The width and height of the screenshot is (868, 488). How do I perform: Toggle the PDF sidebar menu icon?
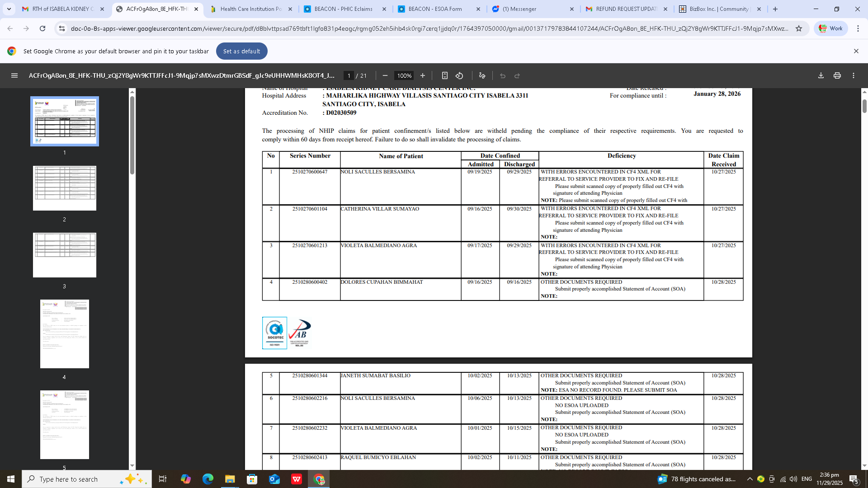click(x=14, y=75)
